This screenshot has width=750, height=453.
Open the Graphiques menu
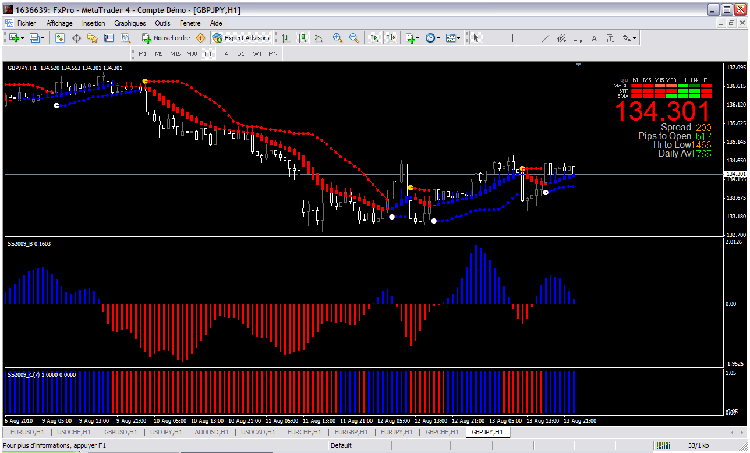(x=129, y=22)
